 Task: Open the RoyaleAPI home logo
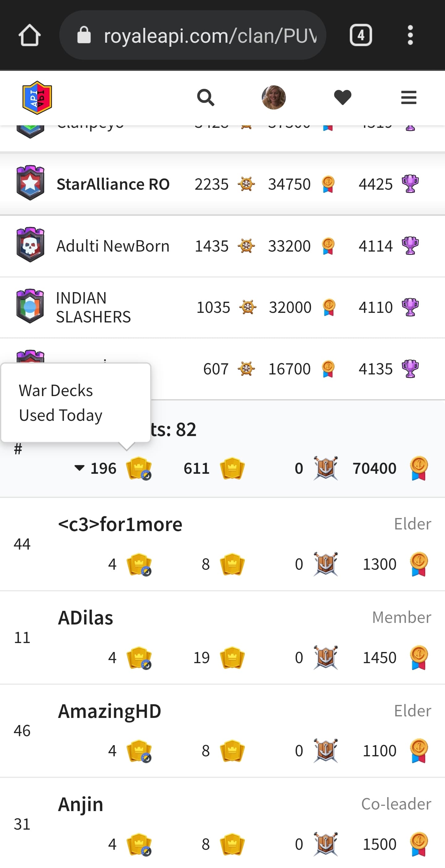tap(37, 98)
